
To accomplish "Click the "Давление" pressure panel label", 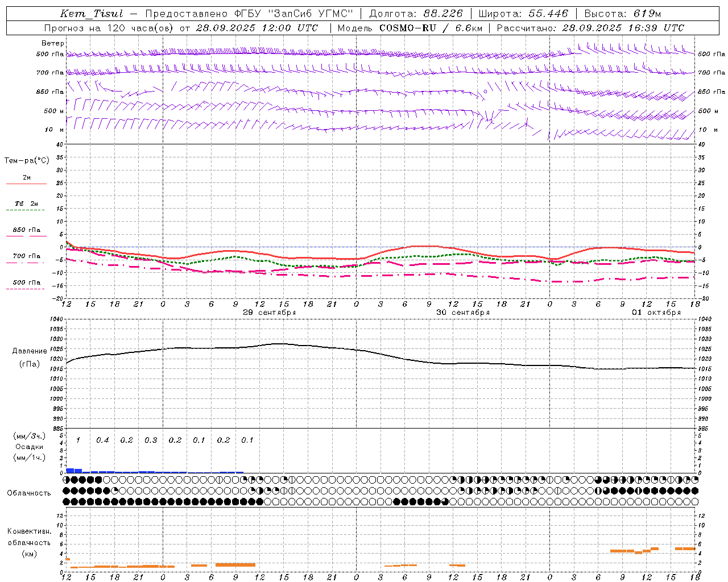I will [x=30, y=351].
